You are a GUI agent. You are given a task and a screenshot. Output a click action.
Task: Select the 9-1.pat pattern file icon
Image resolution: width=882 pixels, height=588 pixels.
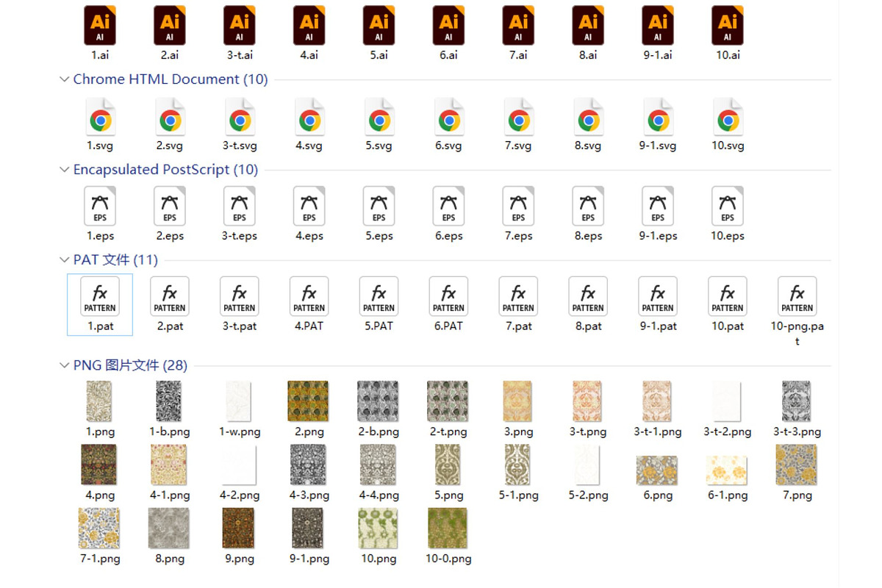[x=658, y=296]
